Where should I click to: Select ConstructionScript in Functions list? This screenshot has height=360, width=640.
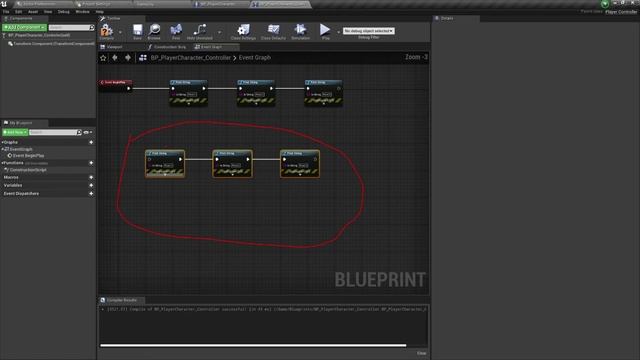coord(25,170)
